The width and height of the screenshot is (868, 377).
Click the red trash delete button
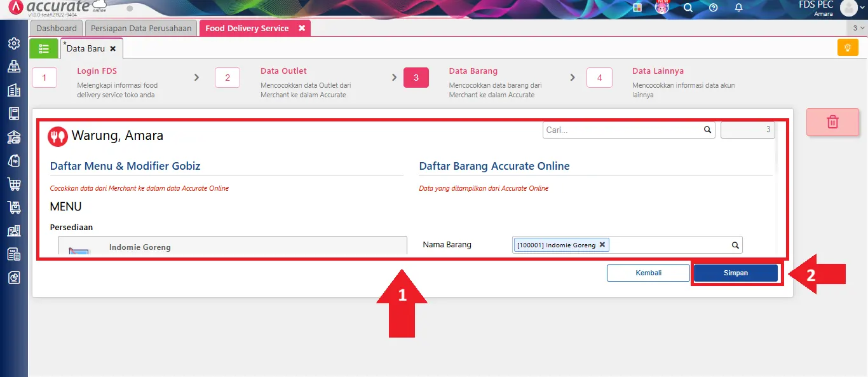[x=832, y=122]
